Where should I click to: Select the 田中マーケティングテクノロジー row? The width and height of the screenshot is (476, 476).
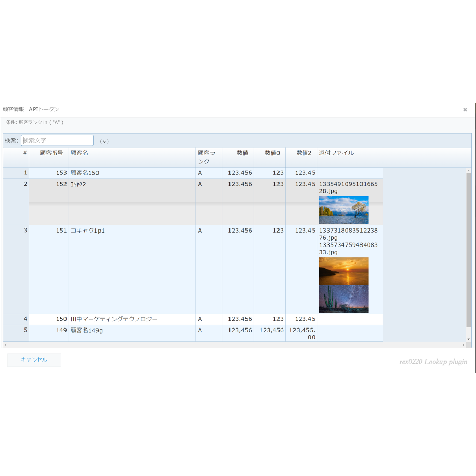click(193, 319)
